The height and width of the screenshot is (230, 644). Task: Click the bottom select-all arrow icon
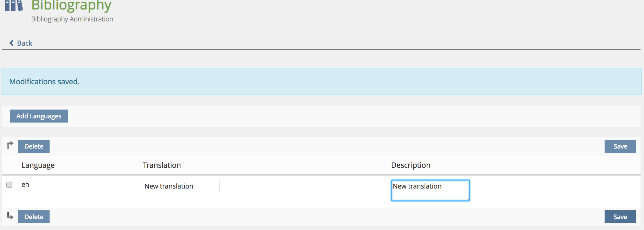point(10,216)
